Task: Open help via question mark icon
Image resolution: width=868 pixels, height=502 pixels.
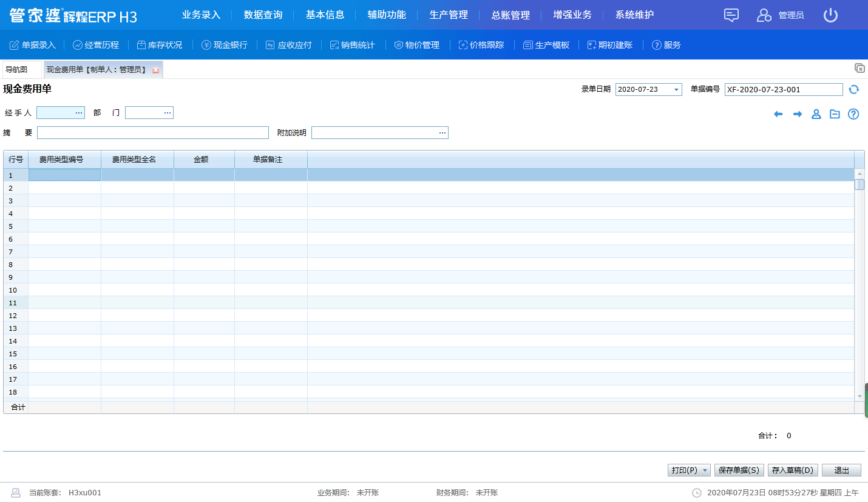Action: point(853,114)
